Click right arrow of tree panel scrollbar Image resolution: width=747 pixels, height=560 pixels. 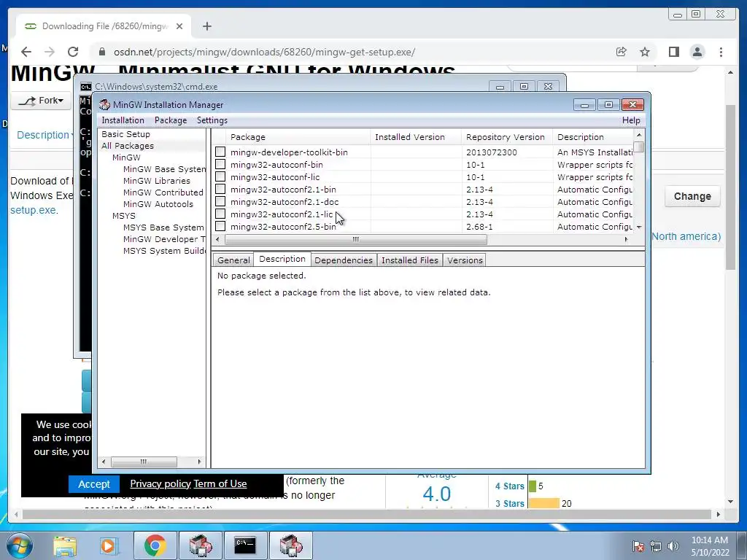[200, 462]
